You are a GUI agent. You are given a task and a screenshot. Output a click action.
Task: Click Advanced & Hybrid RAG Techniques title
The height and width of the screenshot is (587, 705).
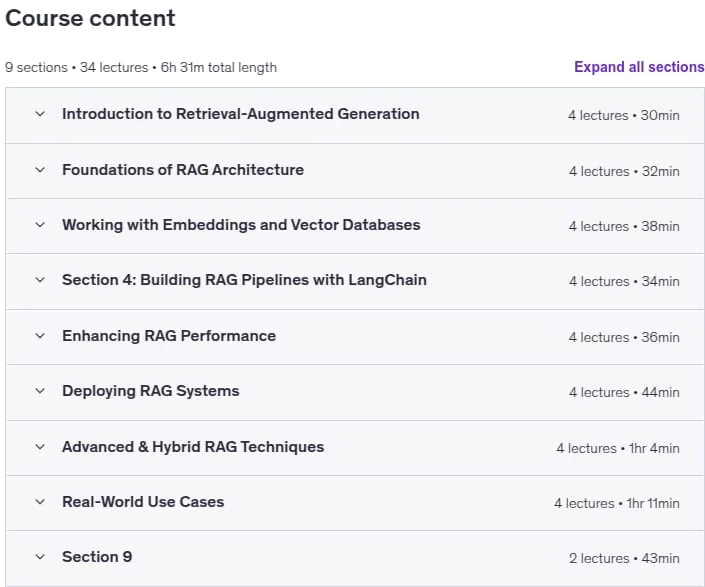[x=193, y=447]
